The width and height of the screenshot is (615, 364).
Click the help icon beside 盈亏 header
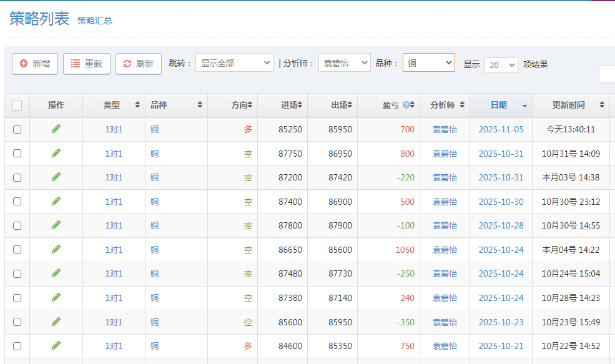pos(406,106)
